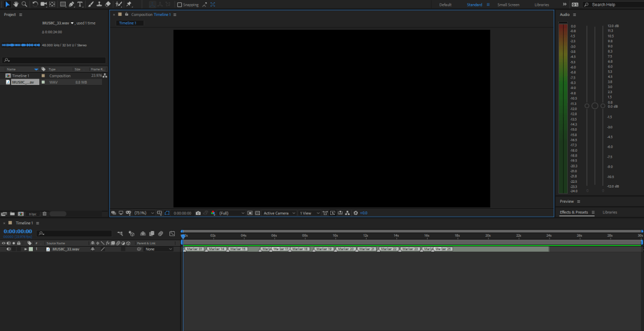Click the blue current time 0:00:00:00 in timeline
Viewport: 644px width, 331px height.
point(18,231)
